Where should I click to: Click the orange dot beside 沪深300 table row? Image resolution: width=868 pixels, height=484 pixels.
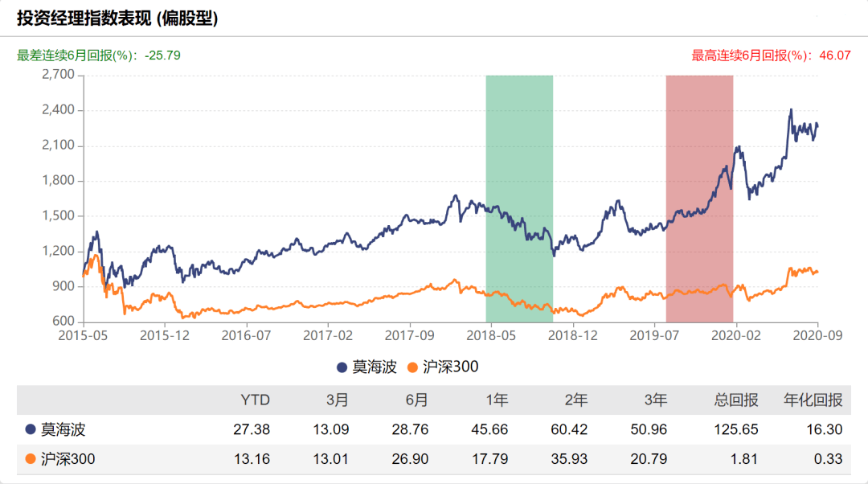pos(31,458)
